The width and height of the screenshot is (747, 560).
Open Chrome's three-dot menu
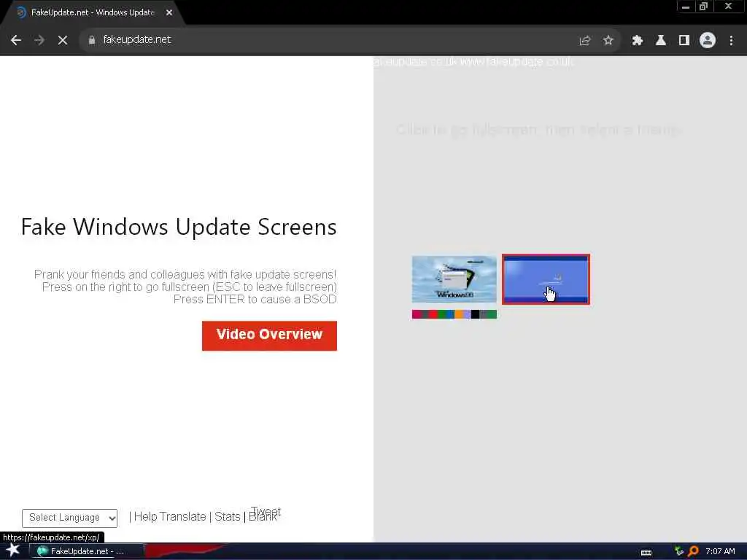pos(731,41)
